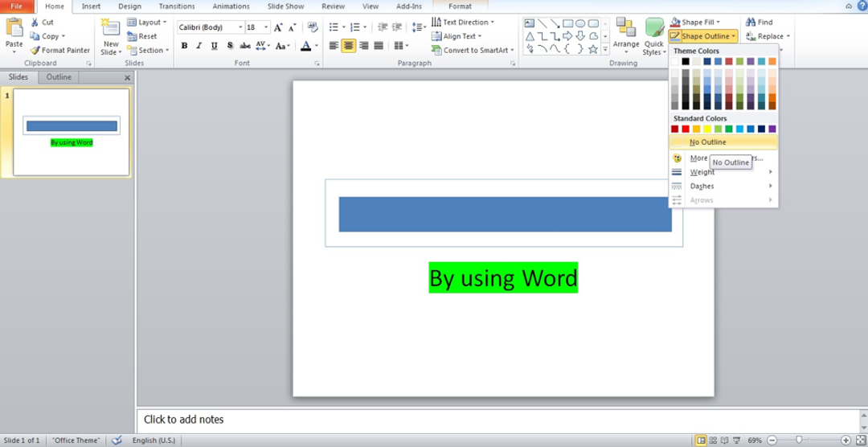Viewport: 868px width, 447px height.
Task: Zoom in with the plus button
Action: point(845,441)
